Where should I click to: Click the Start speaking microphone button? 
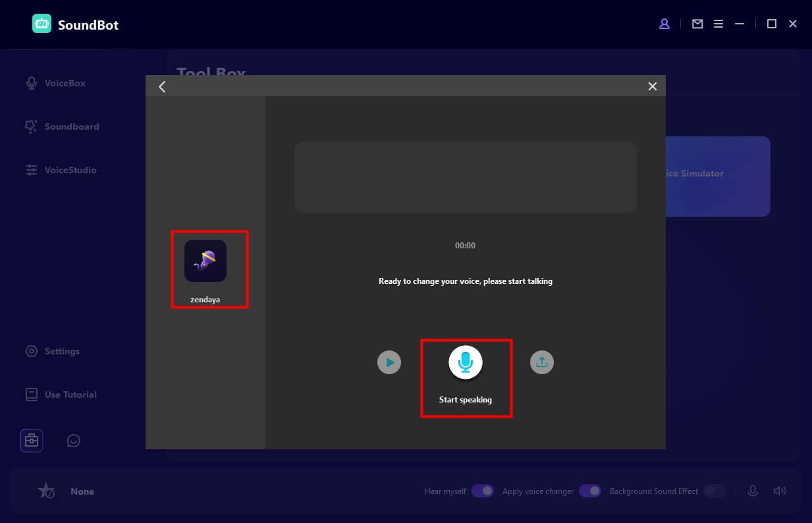coord(466,362)
